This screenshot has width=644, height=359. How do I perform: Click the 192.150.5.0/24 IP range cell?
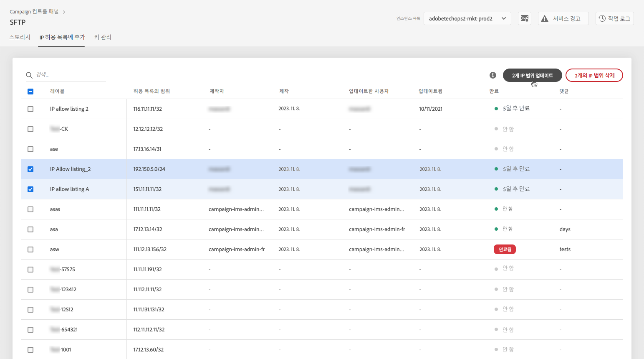[x=149, y=169]
